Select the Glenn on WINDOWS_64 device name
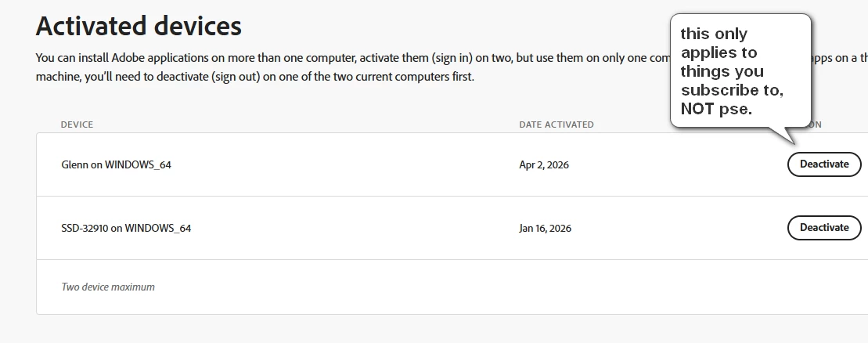The height and width of the screenshot is (343, 868). [x=117, y=164]
